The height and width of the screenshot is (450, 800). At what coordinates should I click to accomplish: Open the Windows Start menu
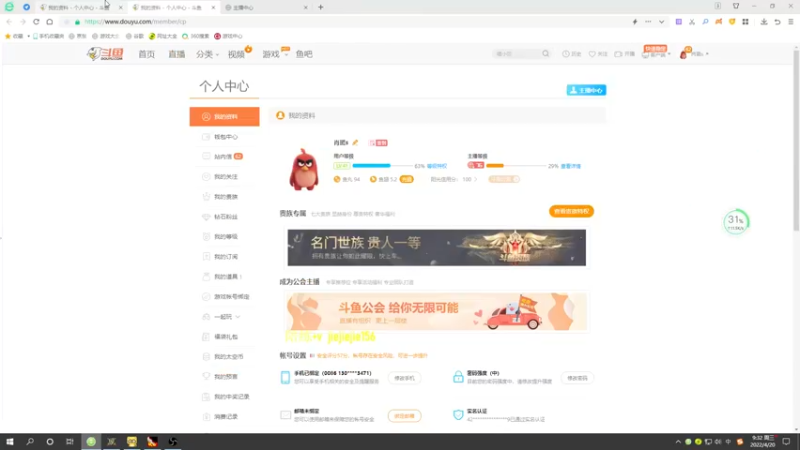10,442
